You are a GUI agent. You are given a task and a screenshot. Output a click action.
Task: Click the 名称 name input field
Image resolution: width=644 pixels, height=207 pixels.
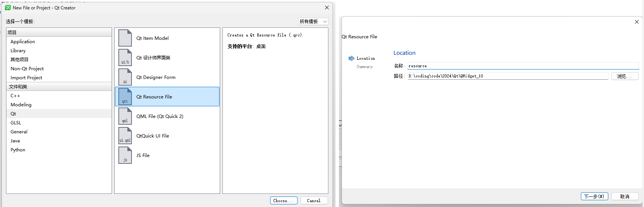pyautogui.click(x=523, y=66)
